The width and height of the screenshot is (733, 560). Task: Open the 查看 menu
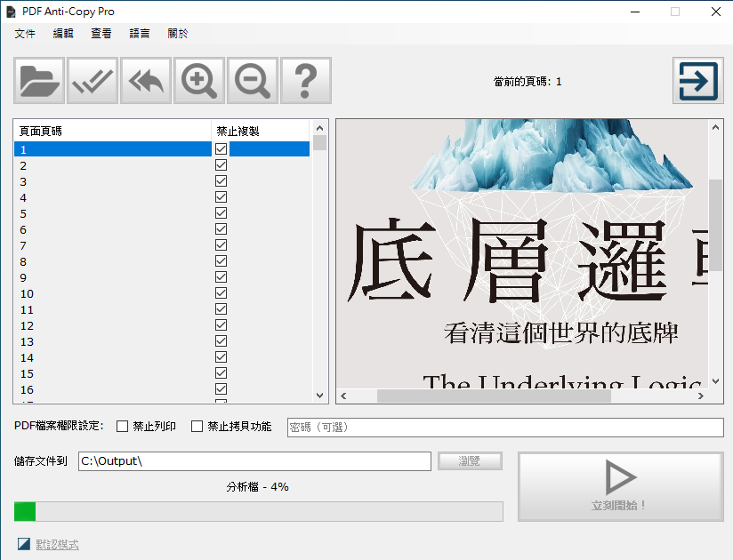tap(101, 34)
